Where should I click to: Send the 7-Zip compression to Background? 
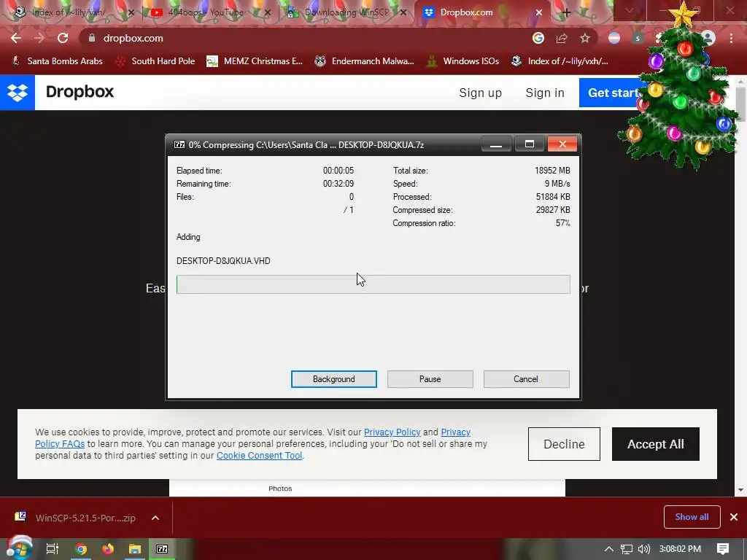(x=333, y=379)
